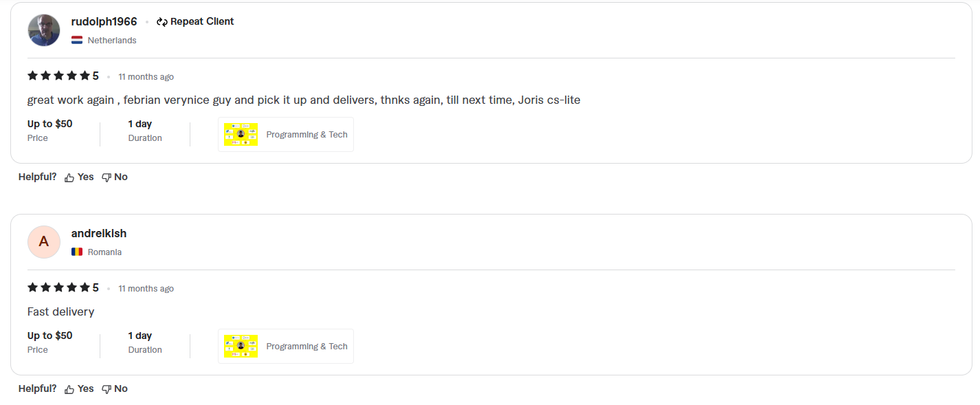The image size is (980, 405).
Task: Click andreikish's avatar with the letter A
Action: 43,242
